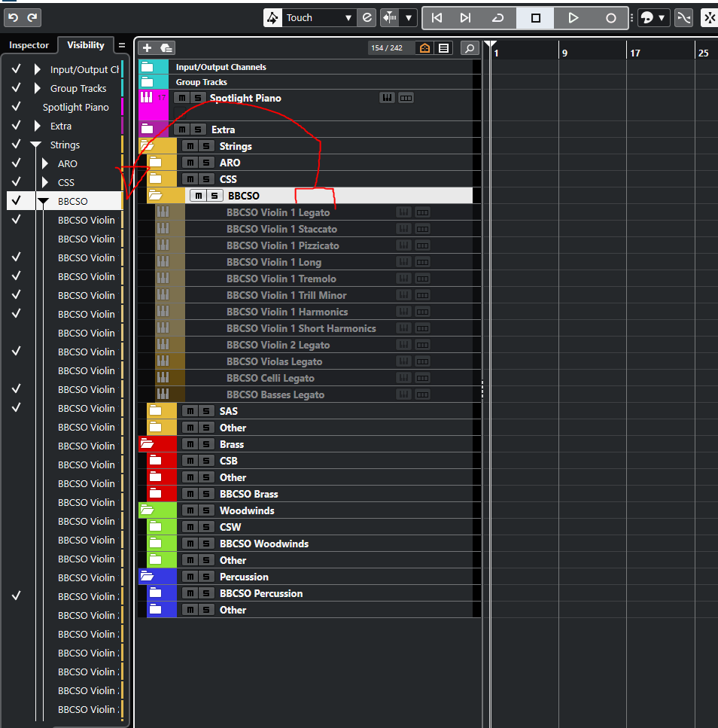Mute the BBCSO folder track
718x728 pixels.
[198, 196]
